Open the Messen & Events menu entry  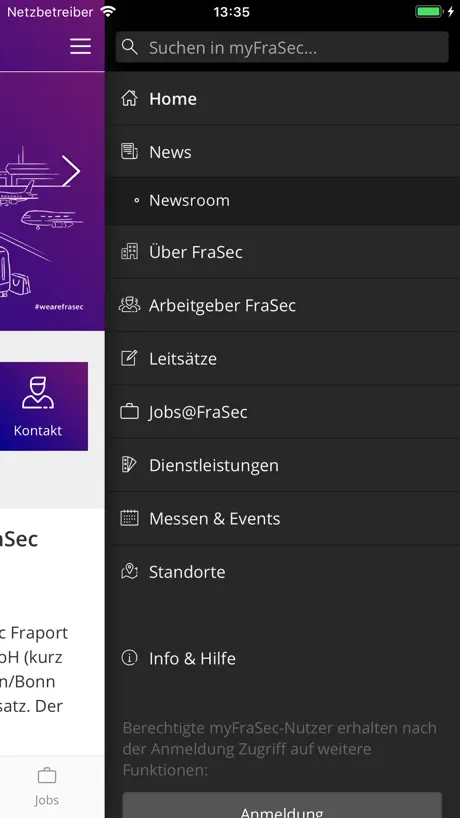coord(282,518)
